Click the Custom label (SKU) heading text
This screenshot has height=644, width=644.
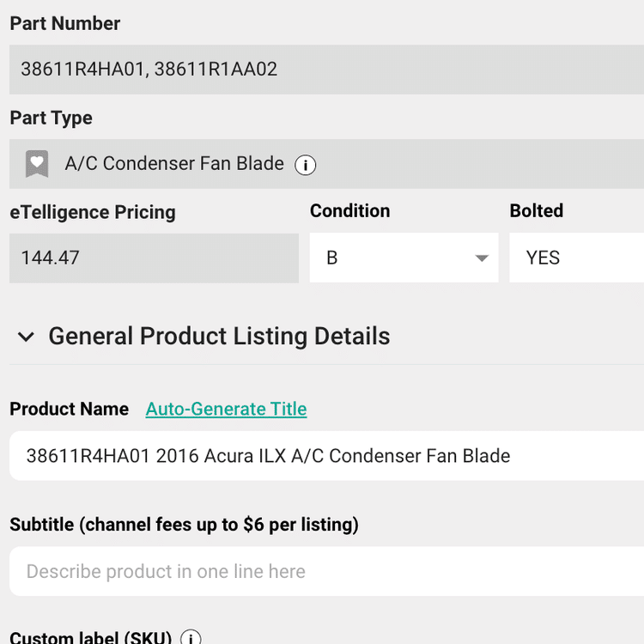pyautogui.click(x=91, y=637)
